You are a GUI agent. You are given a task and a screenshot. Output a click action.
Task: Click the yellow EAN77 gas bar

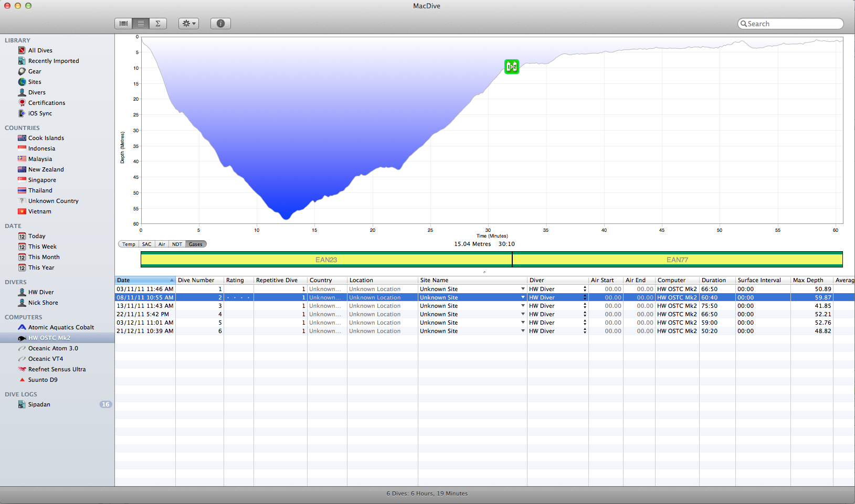click(x=677, y=260)
